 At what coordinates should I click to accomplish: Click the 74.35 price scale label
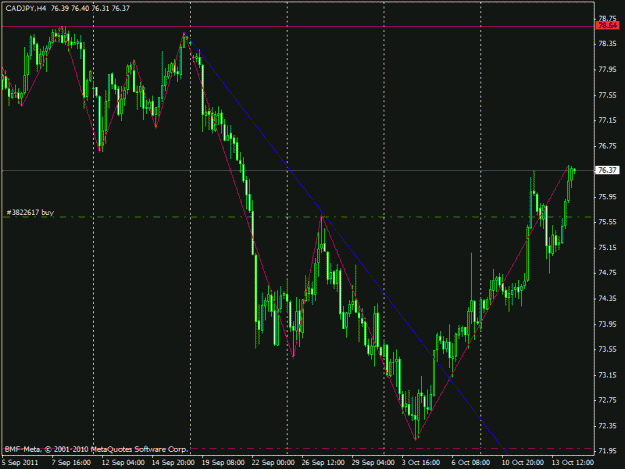607,298
